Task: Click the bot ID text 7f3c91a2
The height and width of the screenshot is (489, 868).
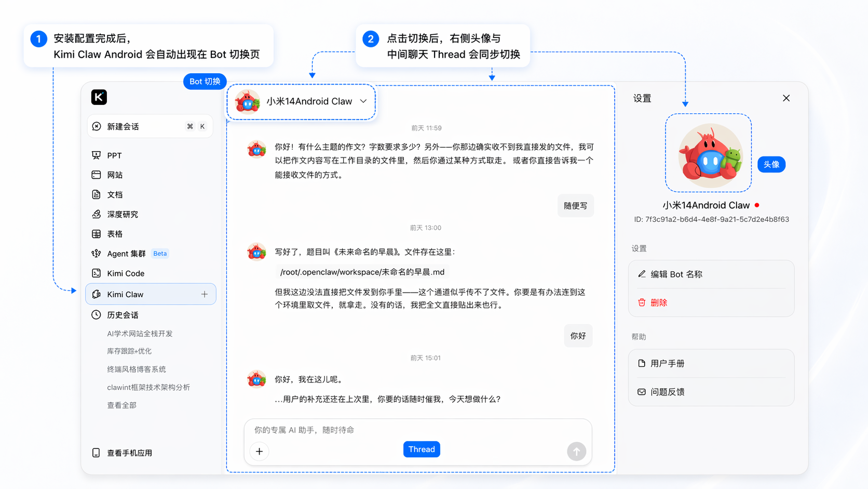Action: coord(711,219)
